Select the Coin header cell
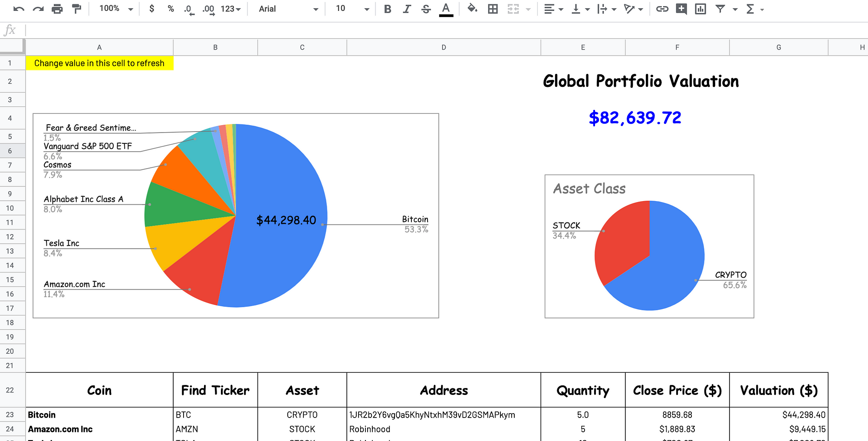This screenshot has height=441, width=868. pyautogui.click(x=99, y=390)
